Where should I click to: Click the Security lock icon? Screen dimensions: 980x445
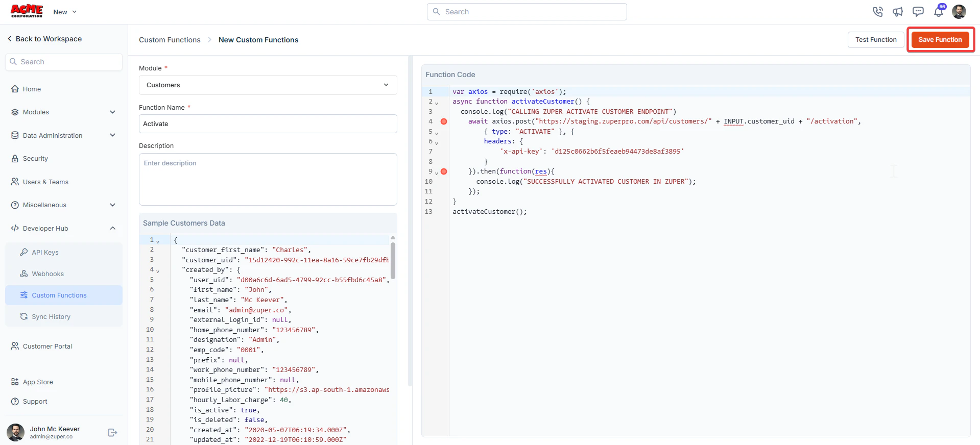click(x=15, y=159)
